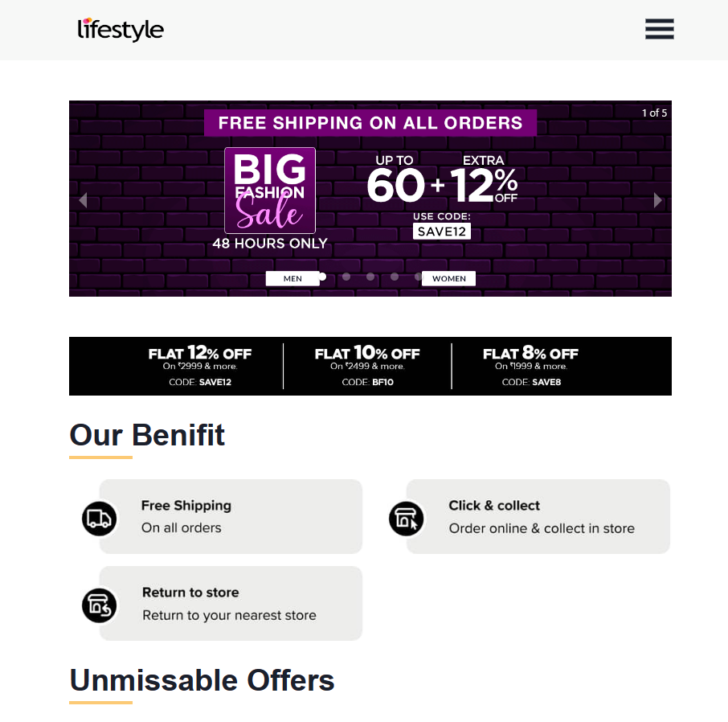Click the WOMEN button on banner

coord(448,278)
